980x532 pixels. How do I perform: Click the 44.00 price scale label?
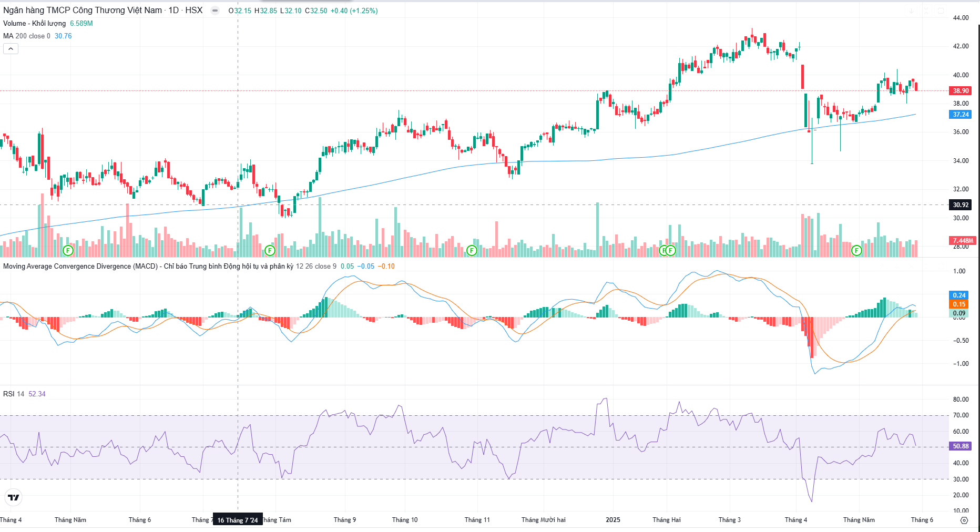click(x=961, y=18)
